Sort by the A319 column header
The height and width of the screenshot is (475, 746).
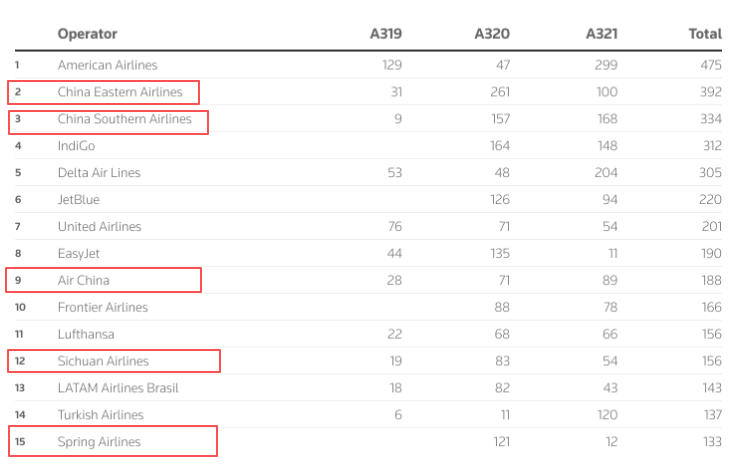386,34
